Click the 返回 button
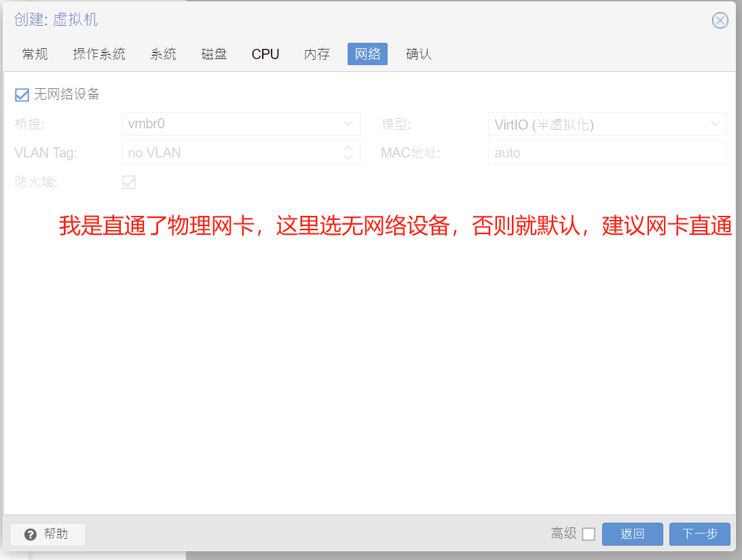 tap(632, 534)
